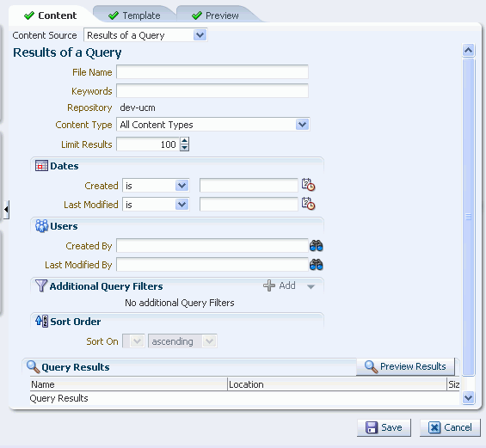The image size is (486, 448).
Task: Click the dev-ucm repository value
Action: coord(138,107)
